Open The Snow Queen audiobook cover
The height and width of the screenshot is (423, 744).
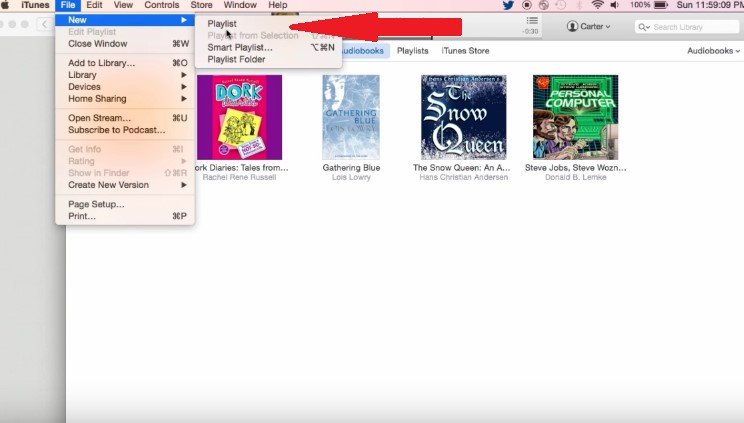(x=464, y=117)
